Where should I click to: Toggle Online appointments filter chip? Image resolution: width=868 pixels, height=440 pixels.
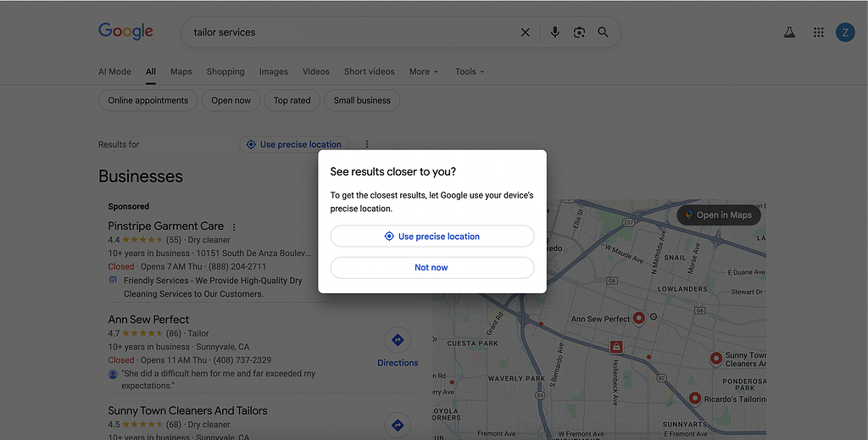(147, 100)
